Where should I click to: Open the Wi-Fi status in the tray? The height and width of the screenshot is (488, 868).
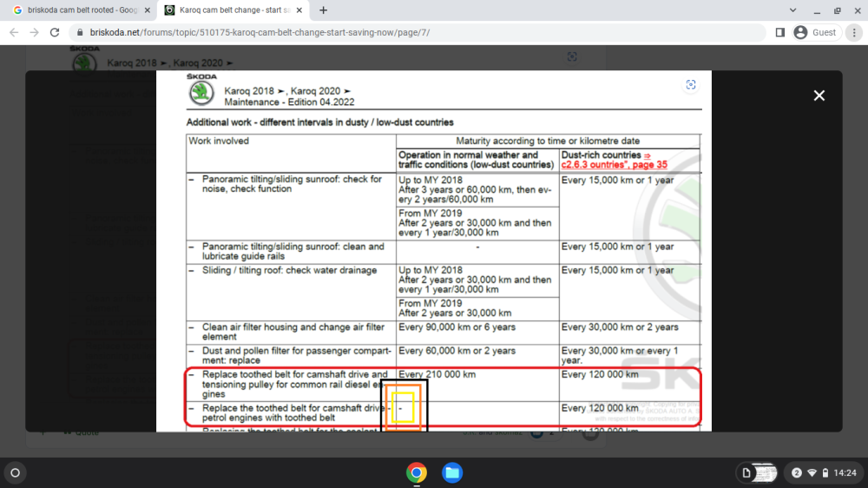pos(812,472)
